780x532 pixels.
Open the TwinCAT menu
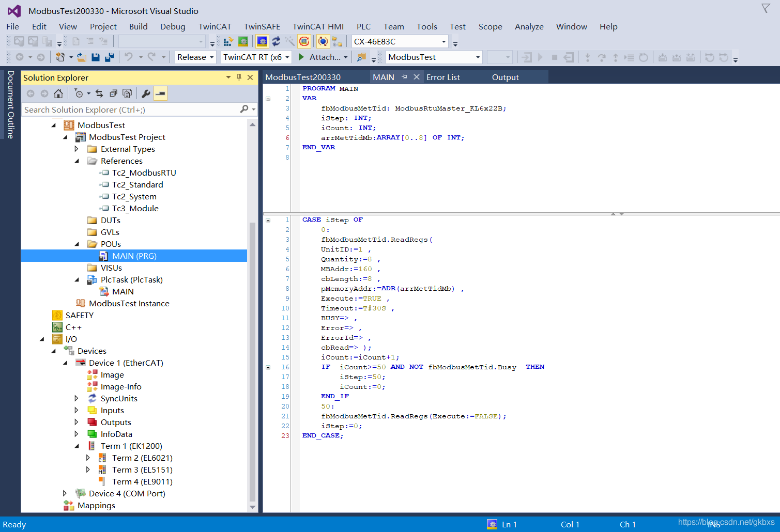pos(215,27)
